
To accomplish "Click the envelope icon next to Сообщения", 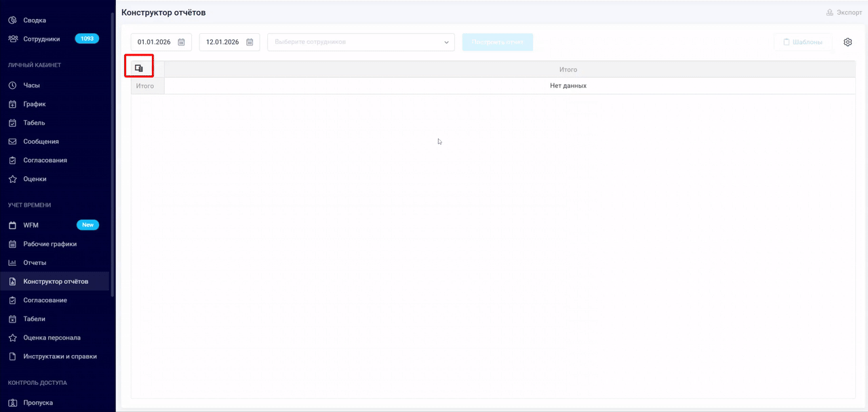I will point(12,142).
